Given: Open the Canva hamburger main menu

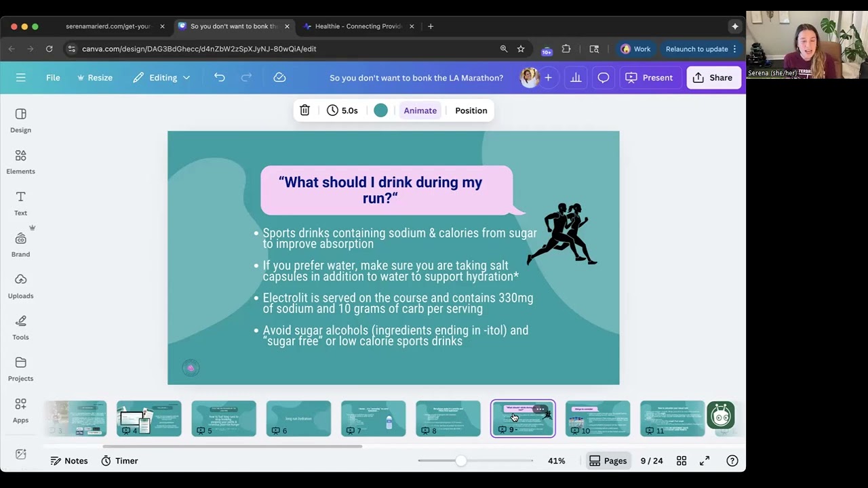Looking at the screenshot, I should point(21,77).
